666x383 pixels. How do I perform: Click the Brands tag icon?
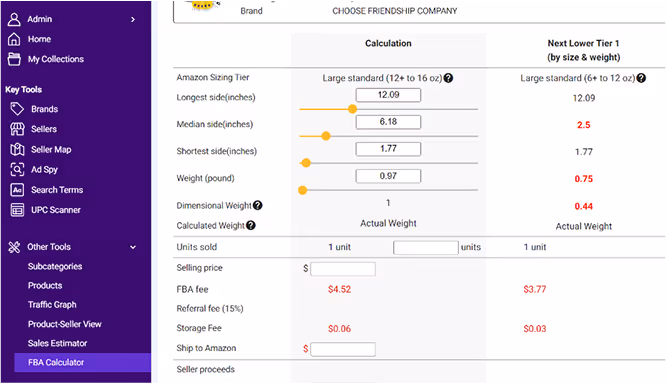17,109
